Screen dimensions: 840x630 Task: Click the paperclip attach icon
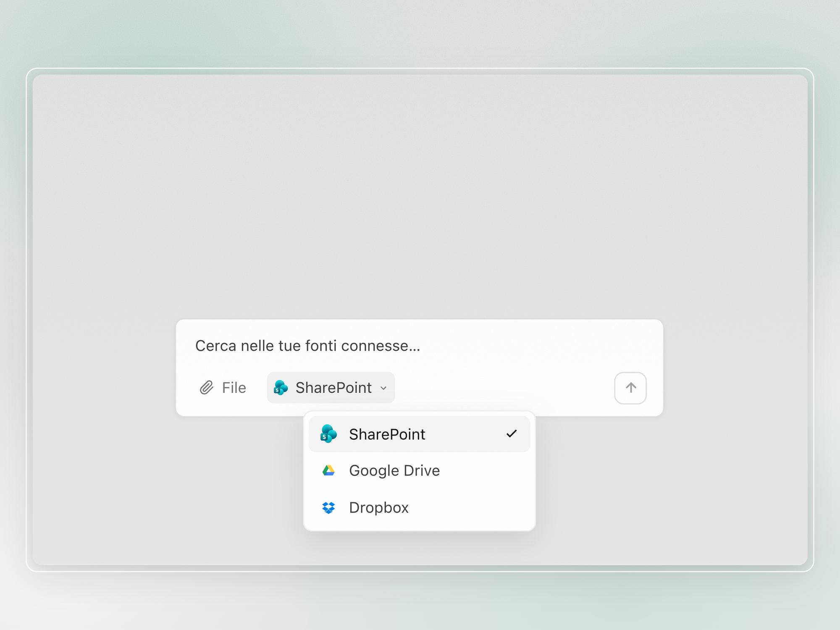point(207,388)
